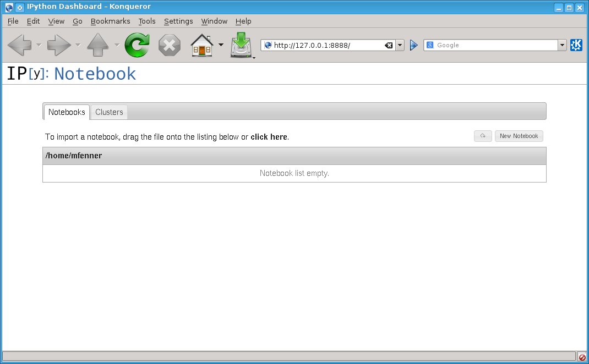Open the Bookmarks menu
This screenshot has width=589, height=364.
point(110,21)
